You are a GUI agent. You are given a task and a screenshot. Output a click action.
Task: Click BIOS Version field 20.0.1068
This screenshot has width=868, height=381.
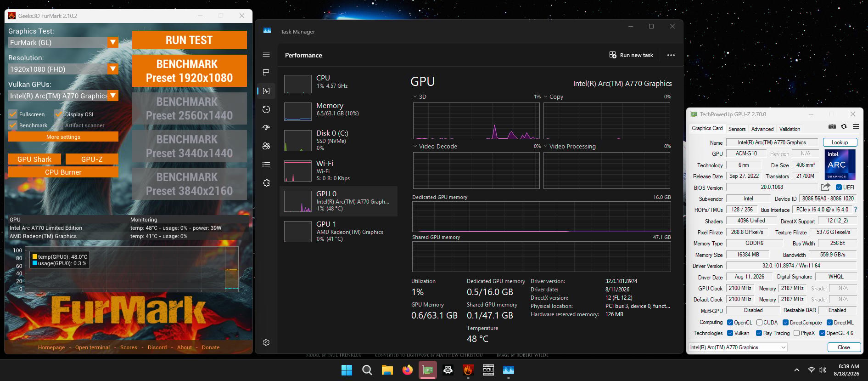772,187
